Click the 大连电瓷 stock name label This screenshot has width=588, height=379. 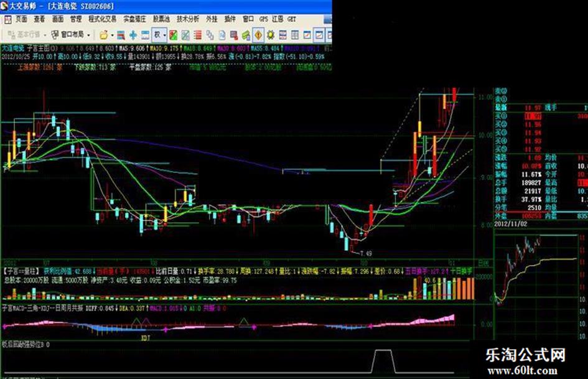[x=13, y=49]
